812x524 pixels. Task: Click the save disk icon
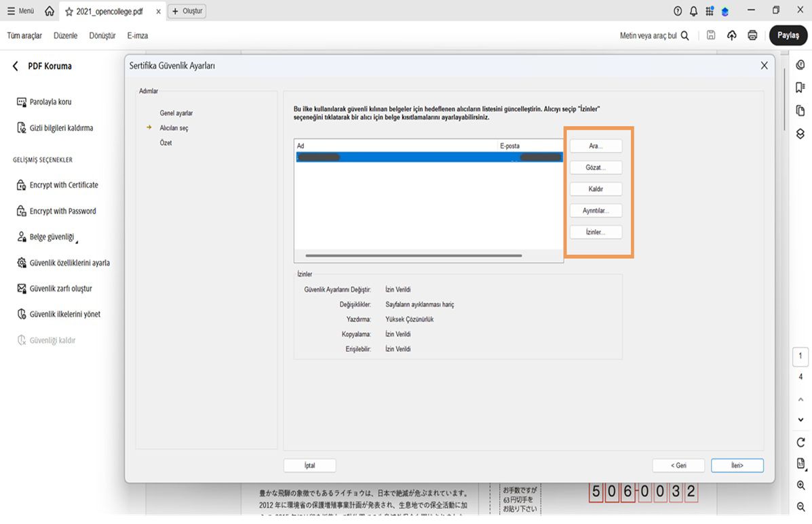(x=711, y=35)
